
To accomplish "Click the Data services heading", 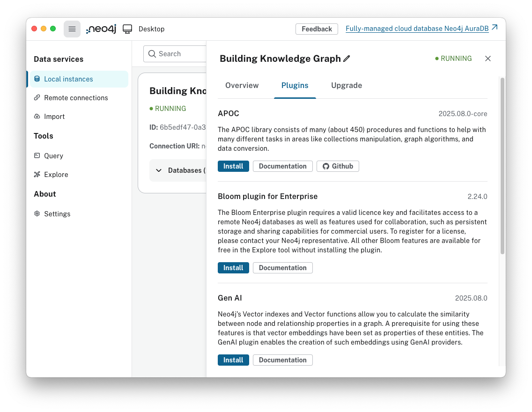I will tap(59, 59).
